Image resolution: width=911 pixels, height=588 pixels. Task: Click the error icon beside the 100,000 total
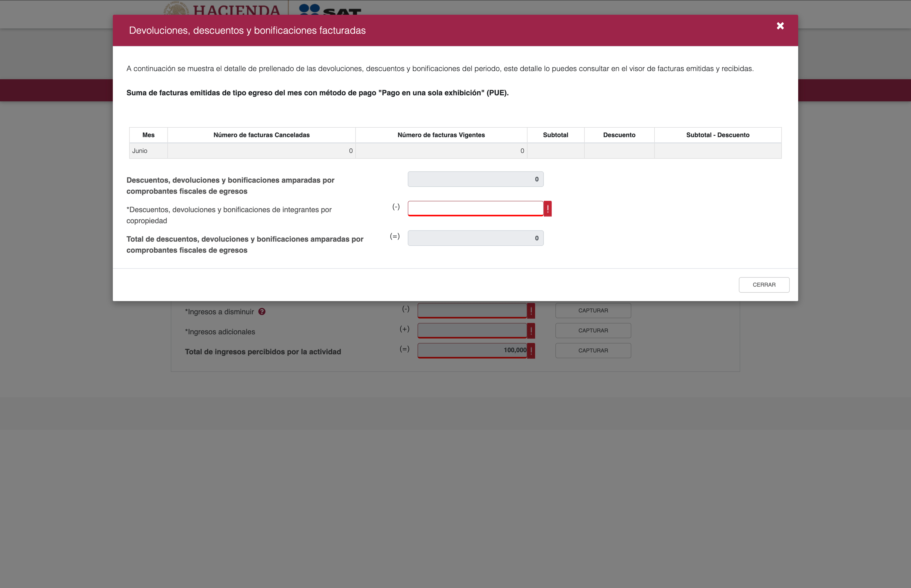(531, 350)
